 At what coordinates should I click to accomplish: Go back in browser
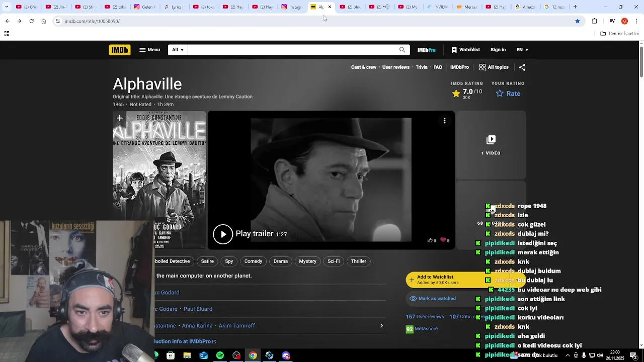click(7, 21)
